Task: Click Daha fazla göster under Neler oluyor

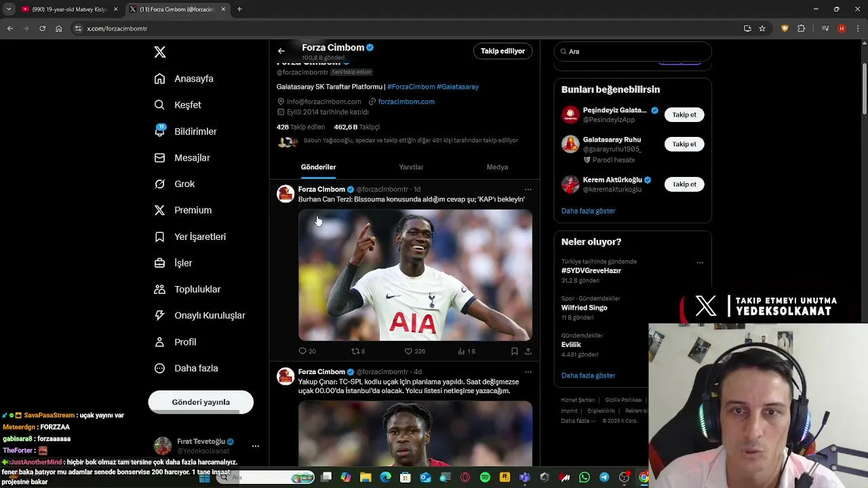Action: pos(588,375)
